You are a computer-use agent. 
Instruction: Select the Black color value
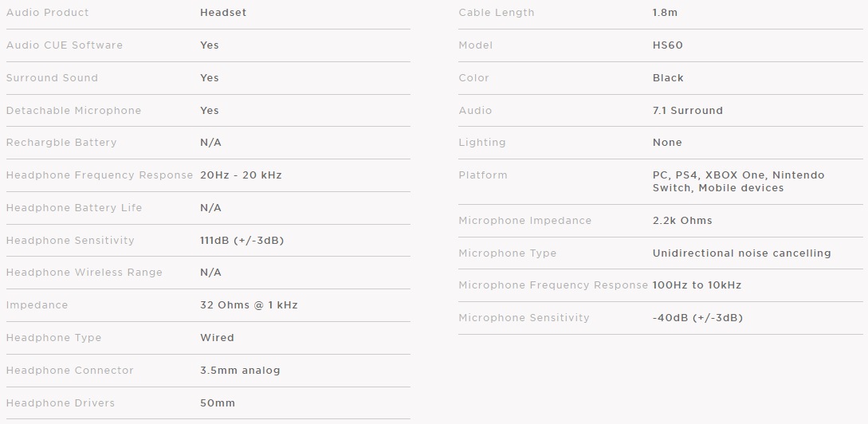click(668, 78)
